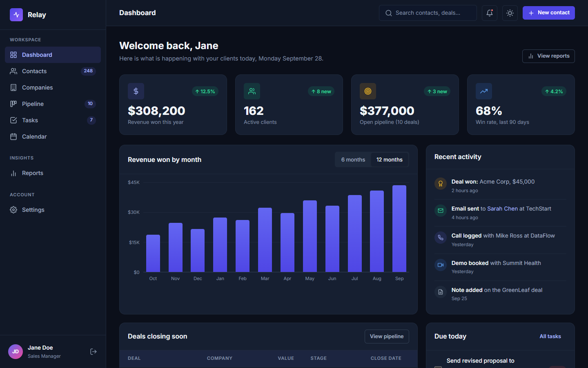This screenshot has height=368, width=588.
Task: Click the phone icon for Call logged activity
Action: pos(441,238)
